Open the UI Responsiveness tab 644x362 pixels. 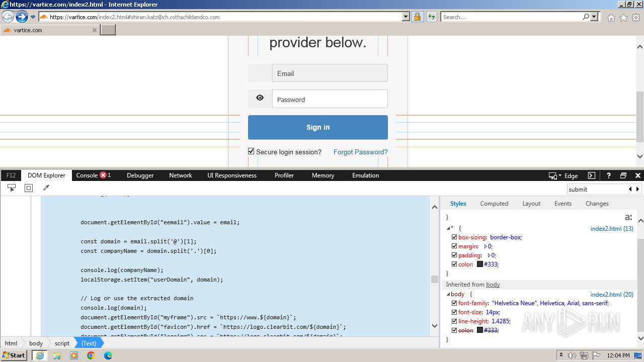[x=232, y=175]
